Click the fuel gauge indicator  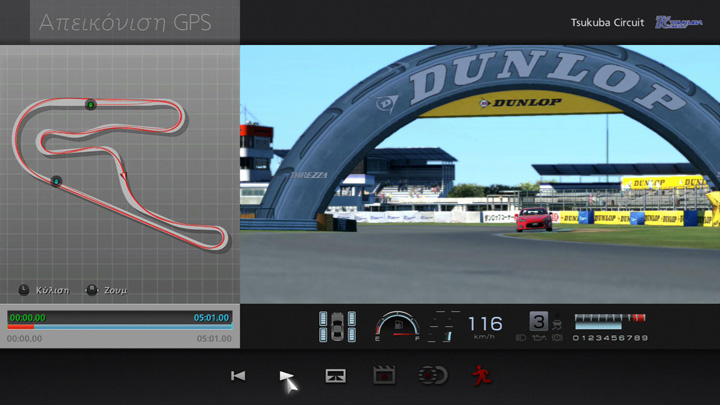pos(397,327)
